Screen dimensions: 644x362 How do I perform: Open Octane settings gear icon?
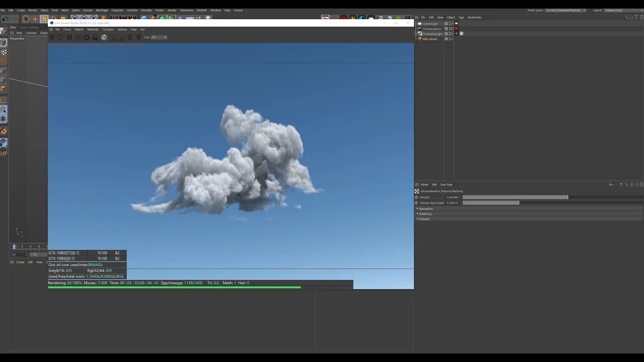coord(86,38)
